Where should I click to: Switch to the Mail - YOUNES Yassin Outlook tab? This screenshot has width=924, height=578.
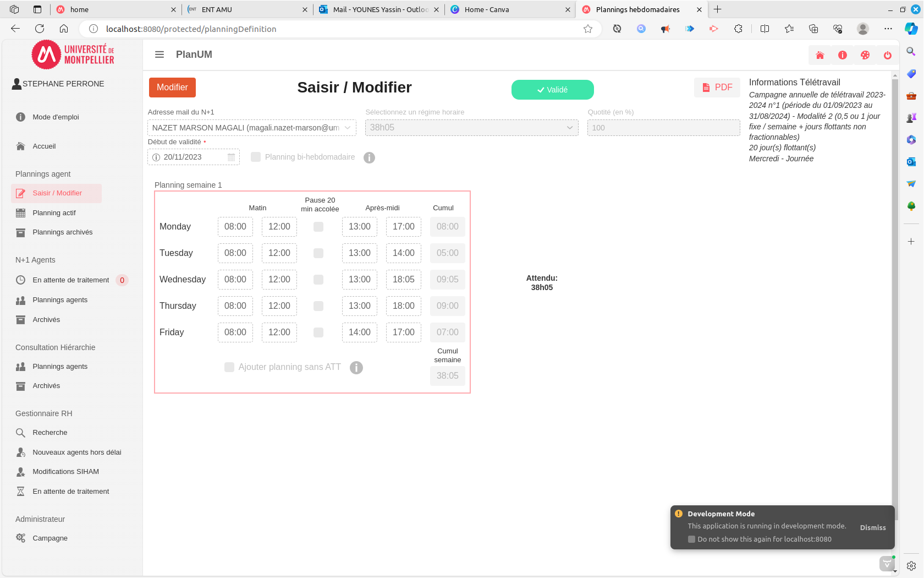click(x=380, y=9)
